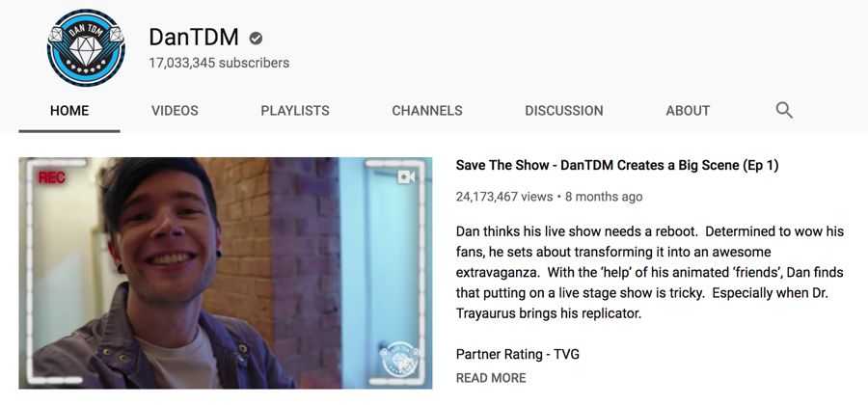Open the Discussion tab

(564, 111)
